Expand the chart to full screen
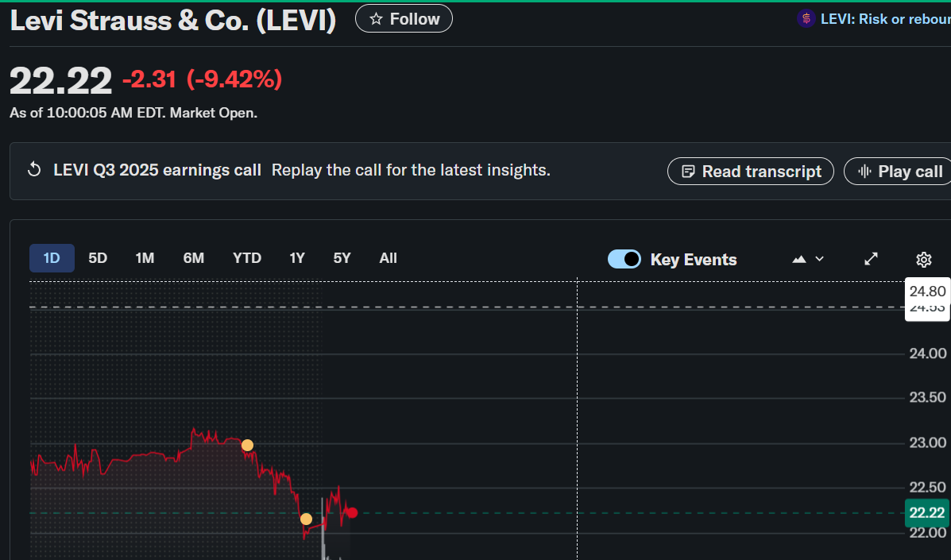951x560 pixels. tap(871, 259)
